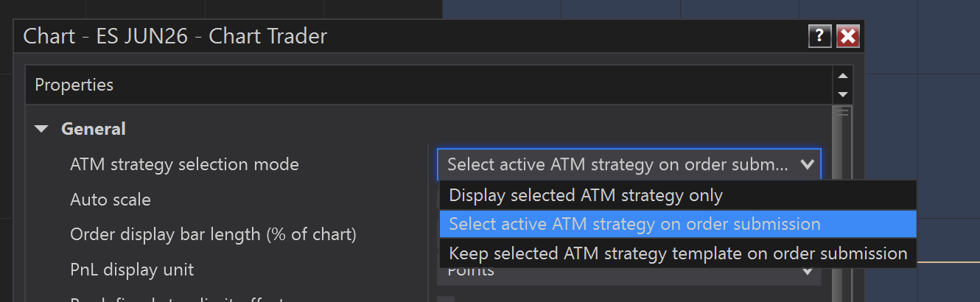Click the ATM strategy selection mode chevron
The image size is (980, 302).
(807, 164)
